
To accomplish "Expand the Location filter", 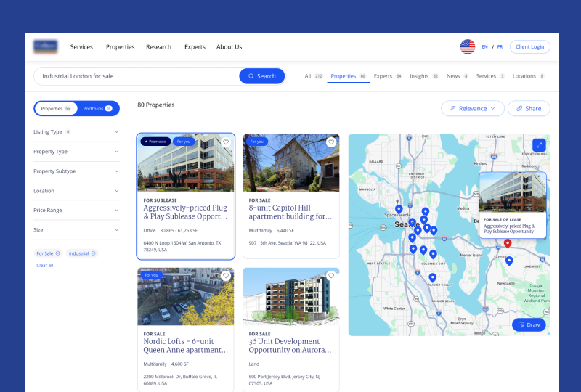I will [76, 191].
